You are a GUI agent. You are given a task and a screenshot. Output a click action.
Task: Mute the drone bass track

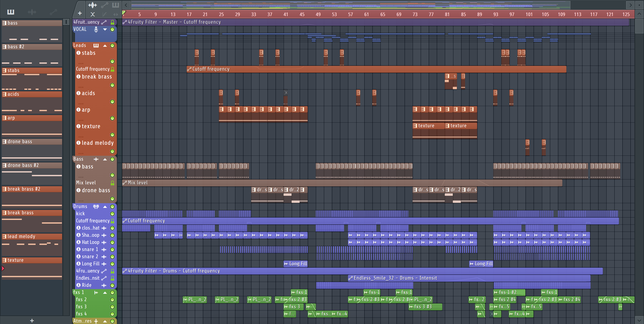coord(112,199)
